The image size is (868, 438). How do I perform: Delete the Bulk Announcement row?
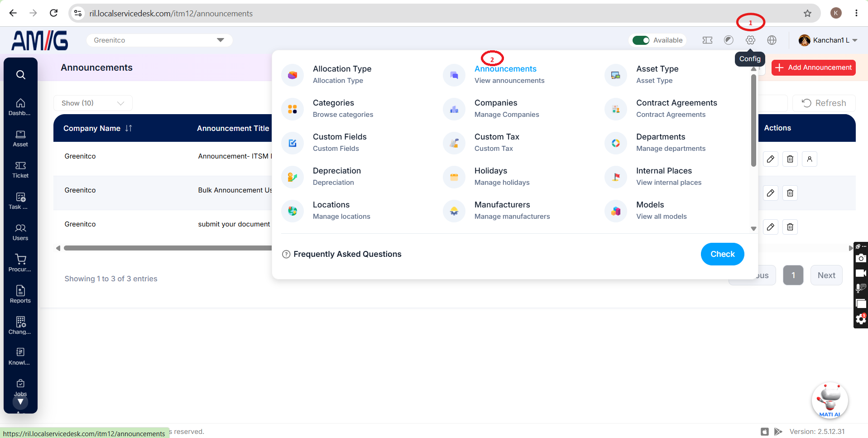(x=790, y=193)
